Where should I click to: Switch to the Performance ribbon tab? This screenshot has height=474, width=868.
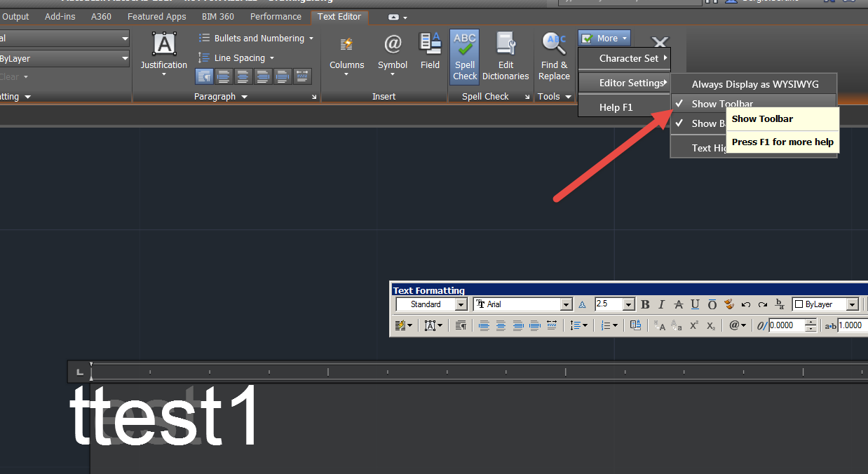276,16
